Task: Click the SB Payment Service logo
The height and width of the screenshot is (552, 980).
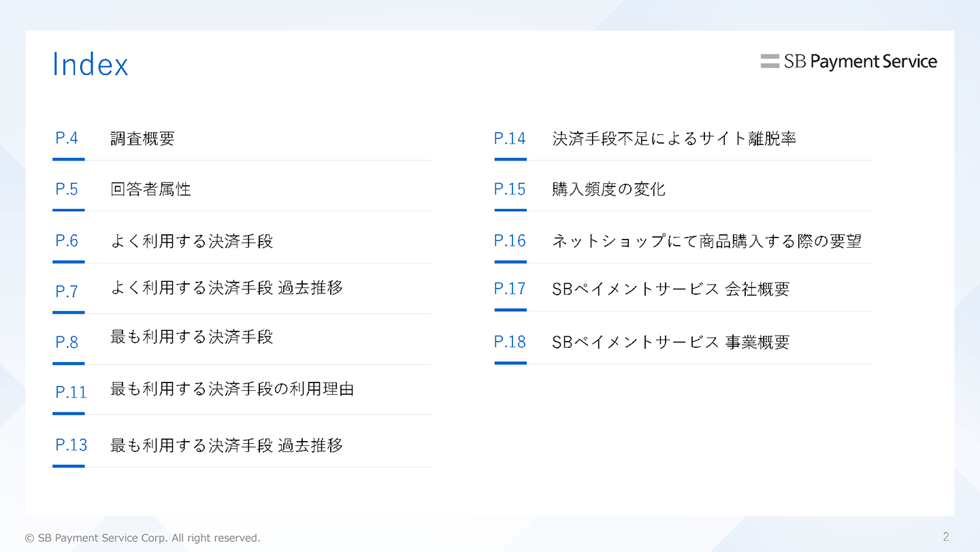Action: click(x=849, y=61)
